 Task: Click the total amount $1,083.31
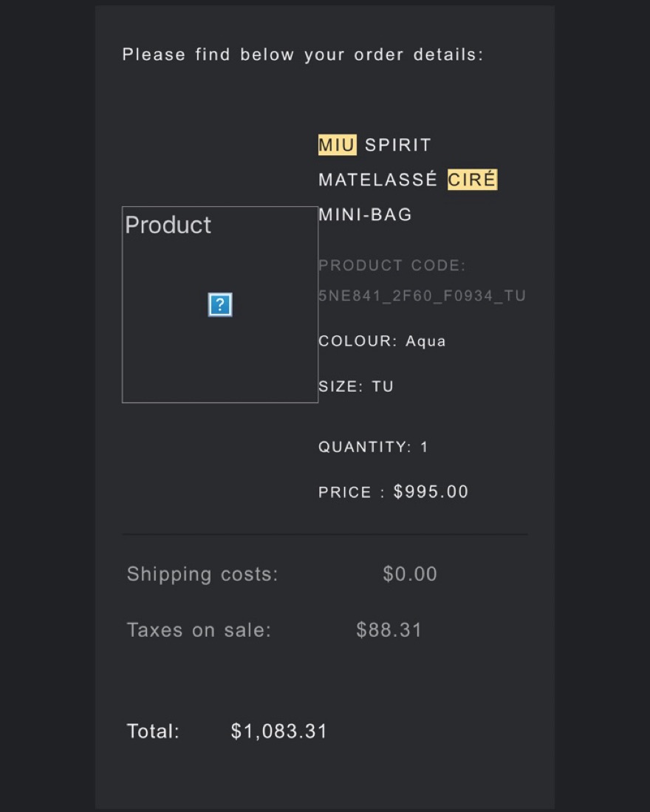point(279,731)
